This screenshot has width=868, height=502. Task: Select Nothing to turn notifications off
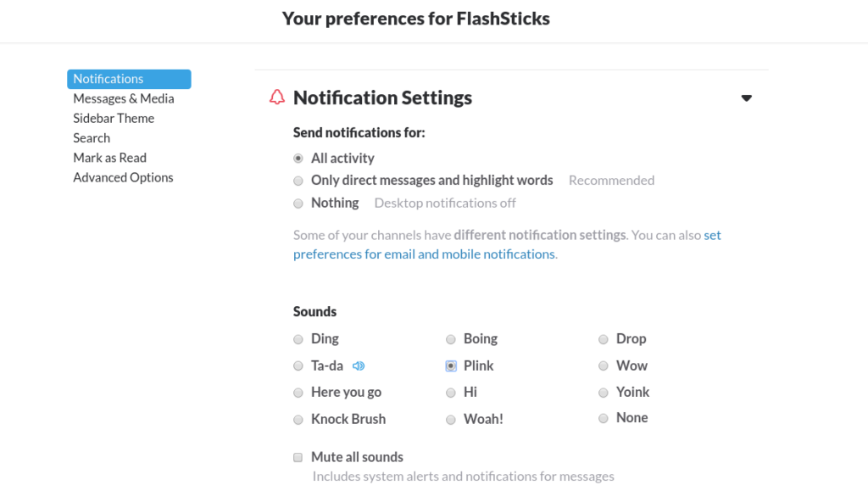(x=298, y=204)
